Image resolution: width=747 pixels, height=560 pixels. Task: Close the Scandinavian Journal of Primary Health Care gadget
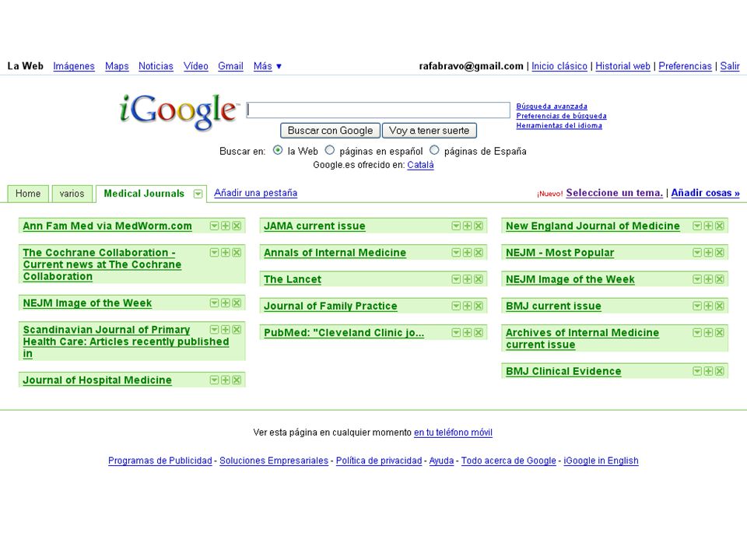237,330
